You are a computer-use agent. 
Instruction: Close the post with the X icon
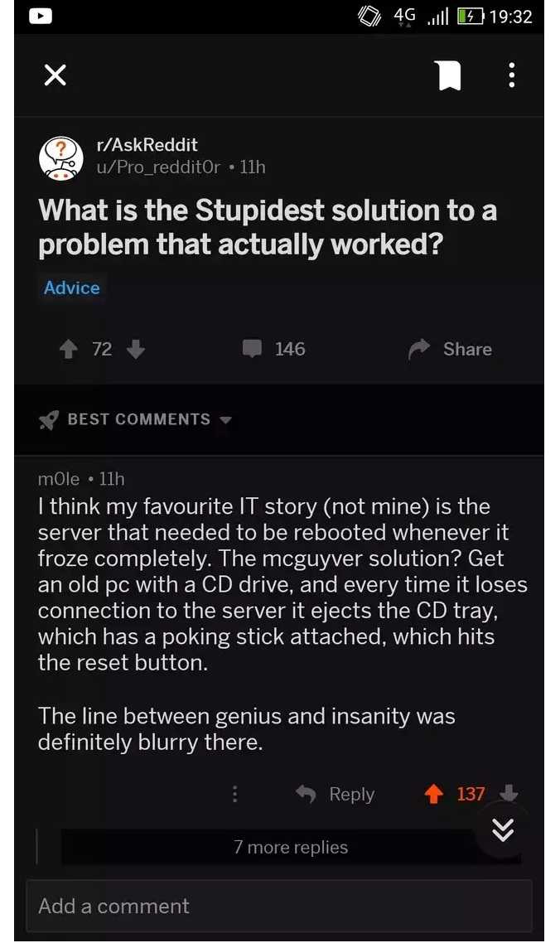coord(56,75)
